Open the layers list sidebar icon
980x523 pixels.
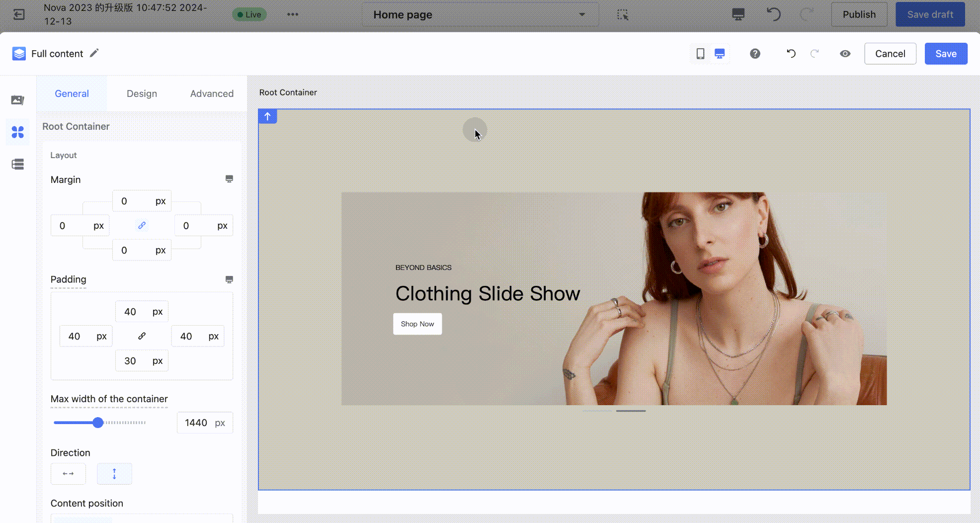click(18, 164)
